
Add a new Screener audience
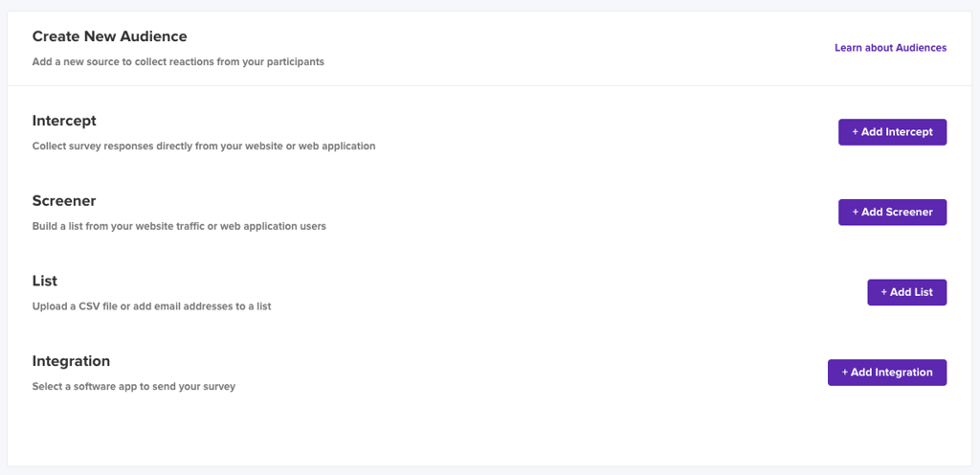pyautogui.click(x=892, y=212)
